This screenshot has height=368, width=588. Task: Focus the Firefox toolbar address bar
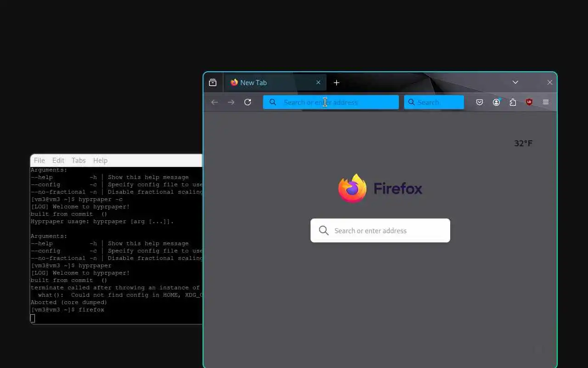tap(331, 102)
